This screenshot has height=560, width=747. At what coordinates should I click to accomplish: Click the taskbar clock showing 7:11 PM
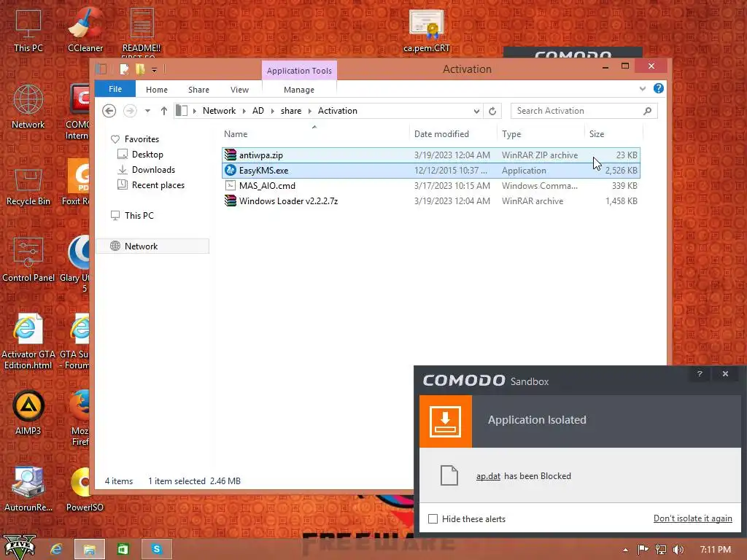[716, 550]
